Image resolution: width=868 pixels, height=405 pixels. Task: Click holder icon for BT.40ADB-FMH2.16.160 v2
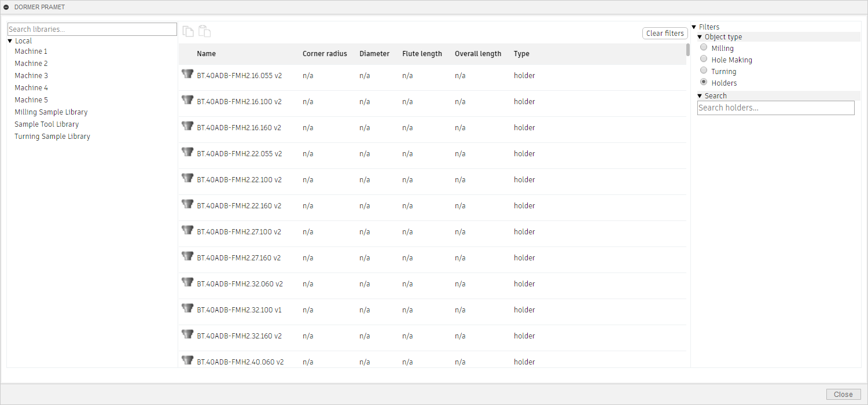tap(187, 126)
